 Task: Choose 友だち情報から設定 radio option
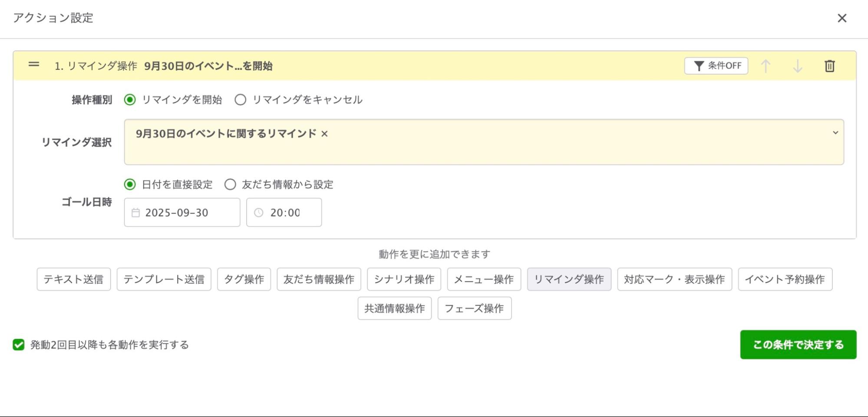coord(230,184)
